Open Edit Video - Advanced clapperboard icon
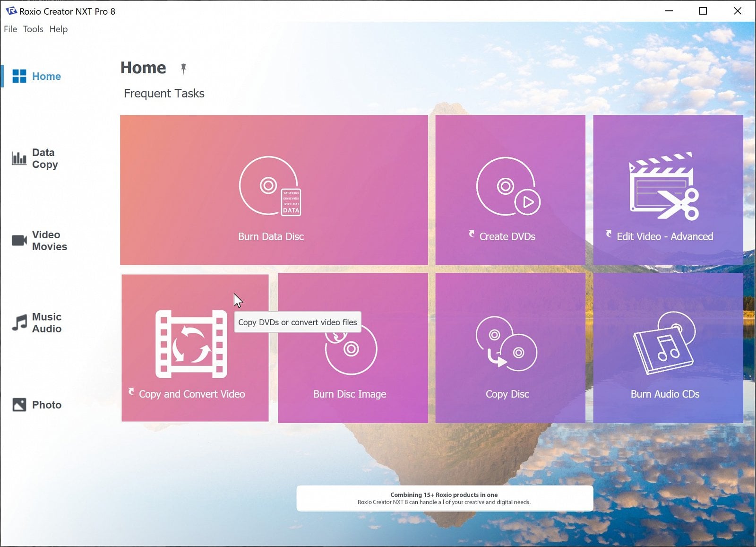Image resolution: width=756 pixels, height=547 pixels. 664,186
